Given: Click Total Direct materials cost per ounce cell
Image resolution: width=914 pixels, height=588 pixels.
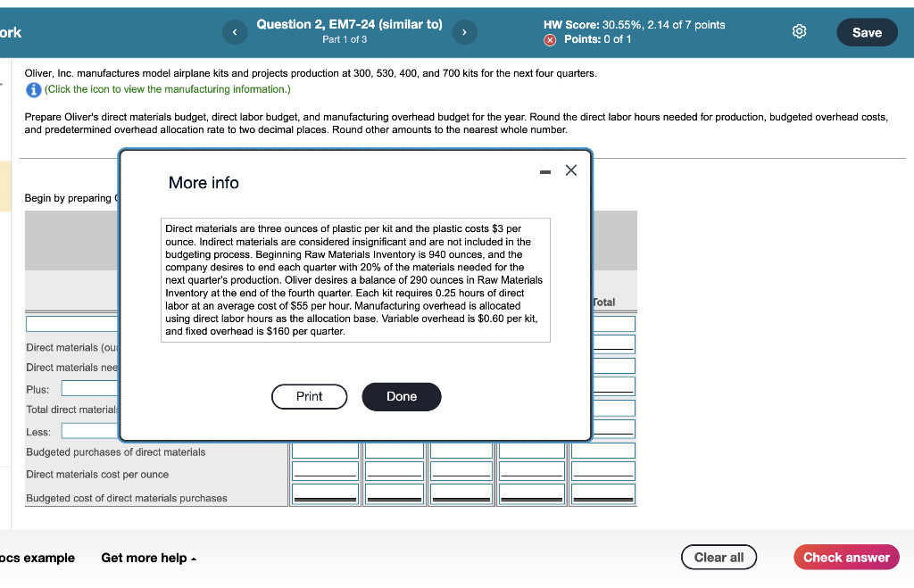Looking at the screenshot, I should coord(602,471).
